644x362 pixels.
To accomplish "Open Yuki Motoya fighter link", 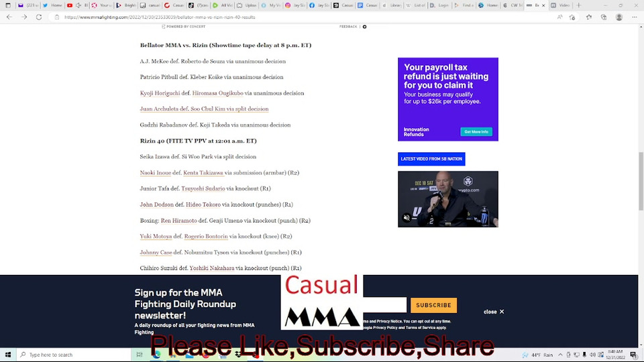I will tap(156, 237).
